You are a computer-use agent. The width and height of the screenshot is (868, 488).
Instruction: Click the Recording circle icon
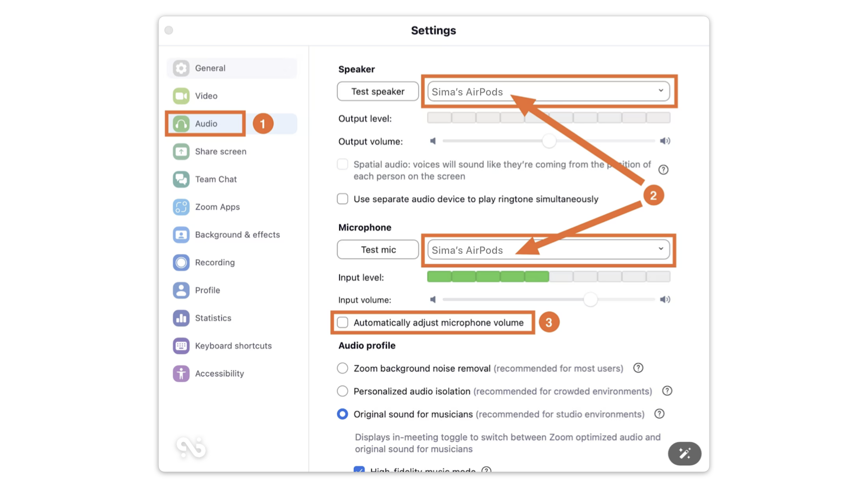[x=181, y=262]
